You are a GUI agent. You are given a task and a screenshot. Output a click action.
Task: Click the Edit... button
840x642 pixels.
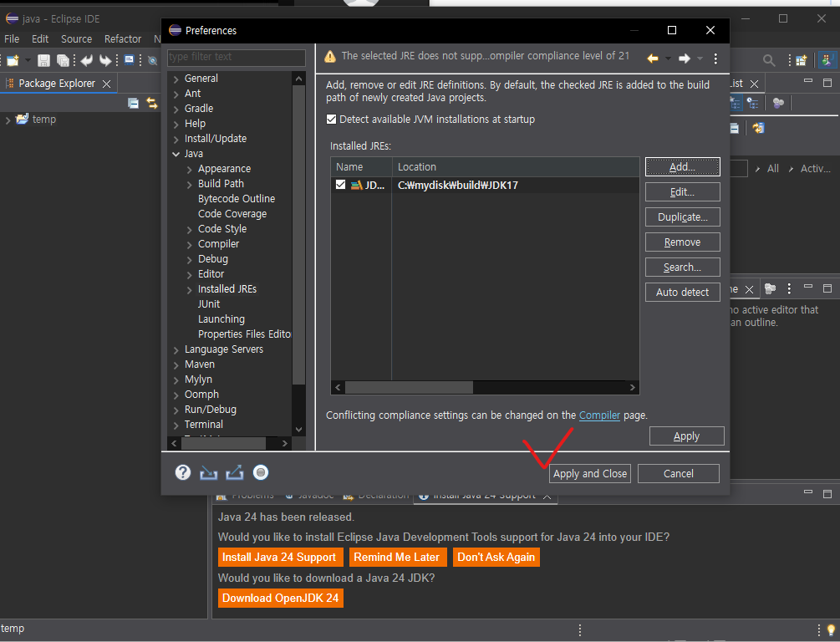(x=683, y=192)
